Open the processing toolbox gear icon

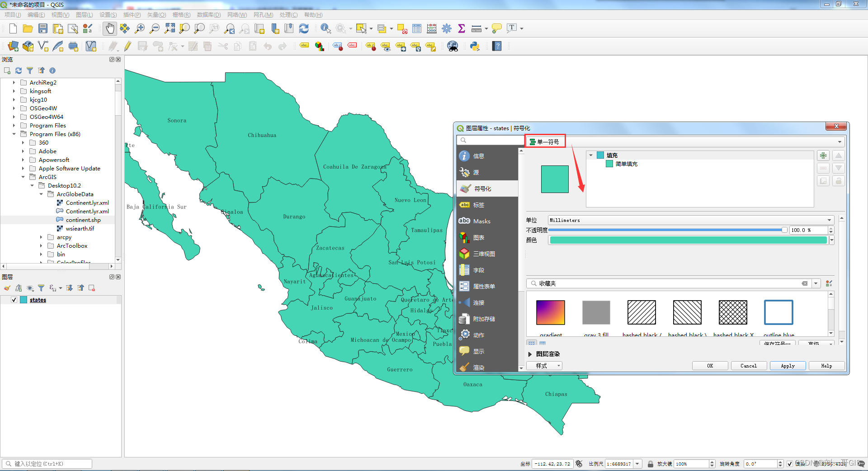[447, 28]
